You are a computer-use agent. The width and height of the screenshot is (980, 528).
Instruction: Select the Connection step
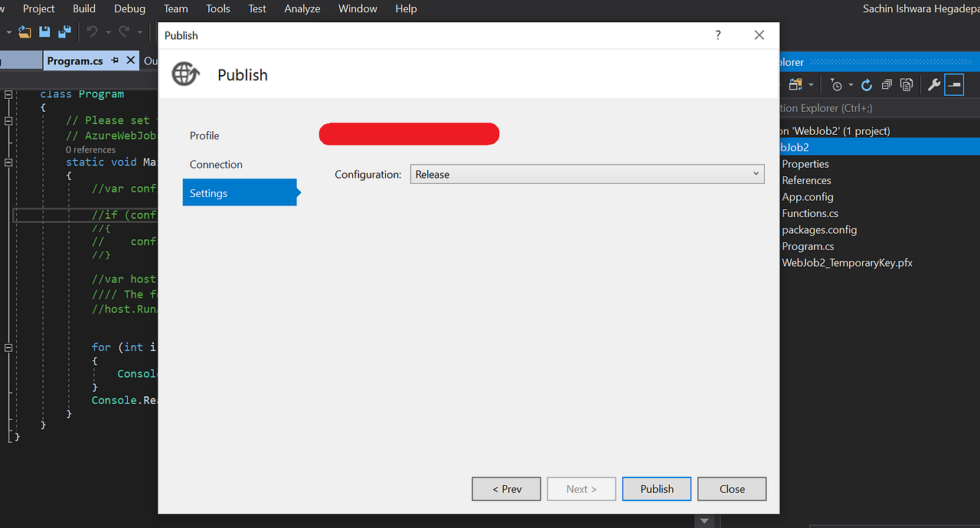pyautogui.click(x=216, y=165)
